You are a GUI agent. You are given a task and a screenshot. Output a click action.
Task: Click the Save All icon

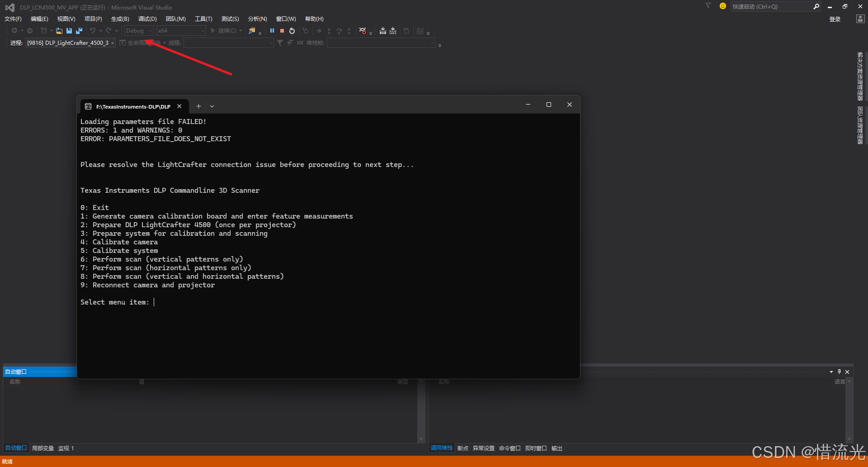pyautogui.click(x=79, y=31)
